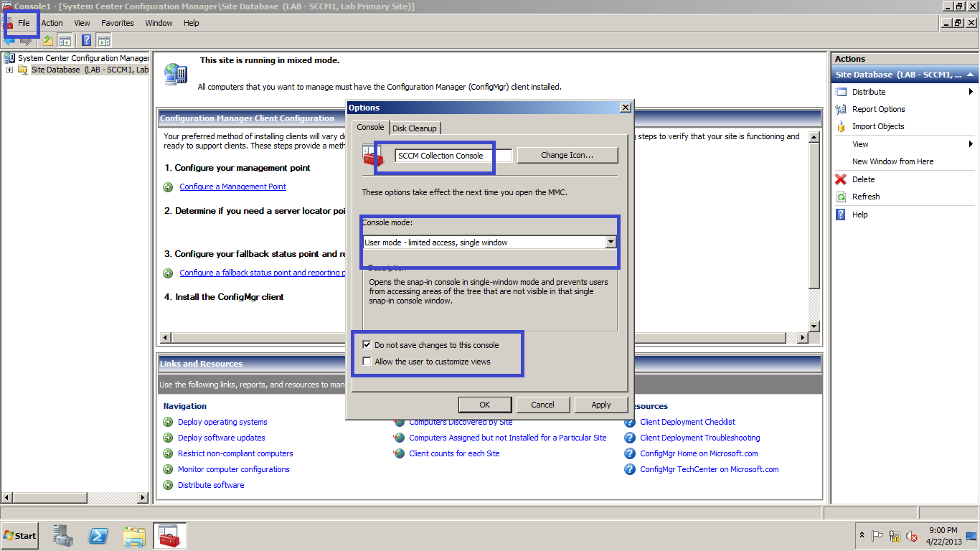Click Cancel in the Options dialog
This screenshot has width=980, height=551.
[542, 405]
